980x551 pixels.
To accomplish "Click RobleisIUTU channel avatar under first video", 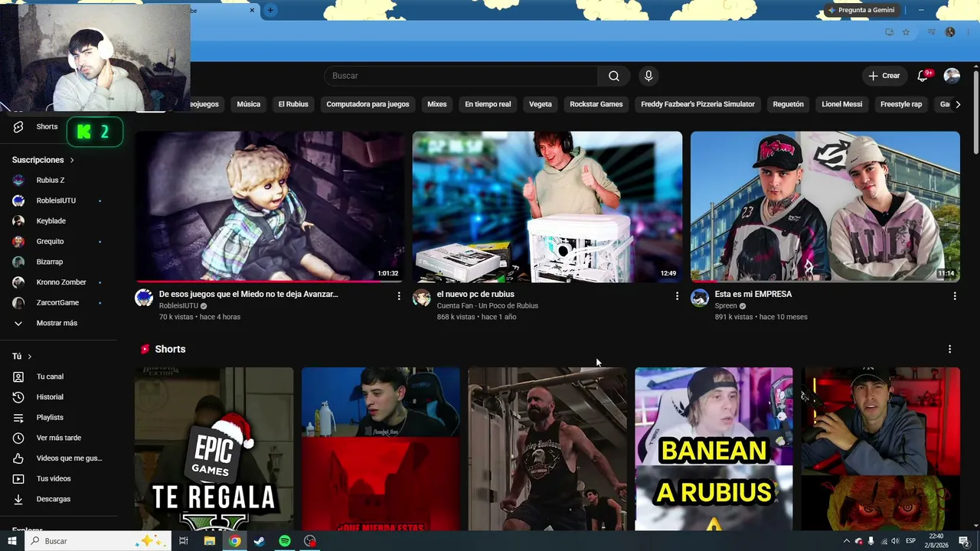I will (x=144, y=298).
